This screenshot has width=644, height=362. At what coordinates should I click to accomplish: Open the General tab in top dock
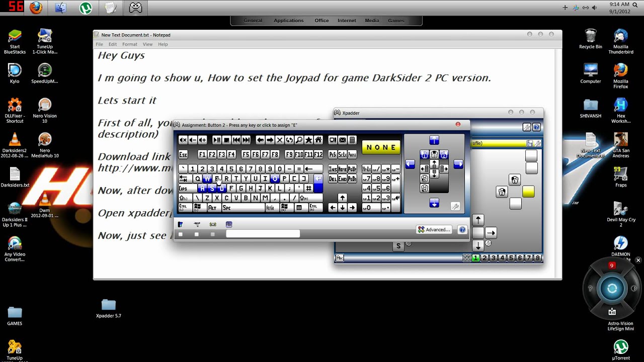pyautogui.click(x=253, y=21)
